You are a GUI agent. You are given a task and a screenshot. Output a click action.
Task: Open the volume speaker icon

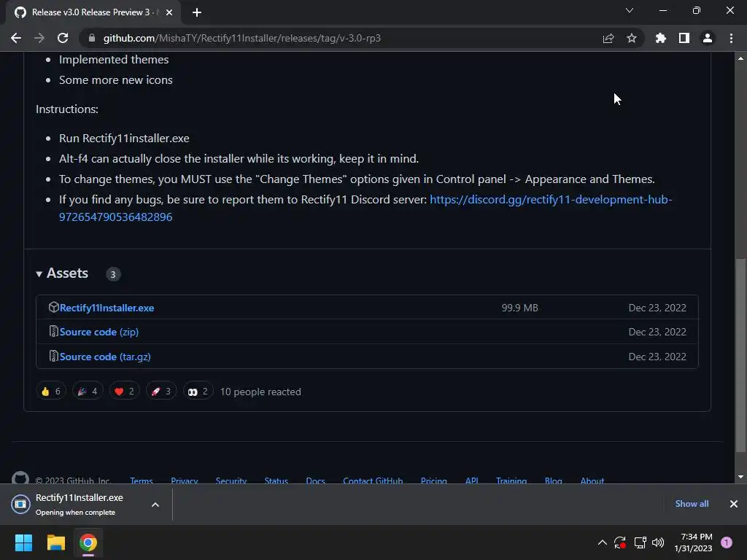(658, 542)
